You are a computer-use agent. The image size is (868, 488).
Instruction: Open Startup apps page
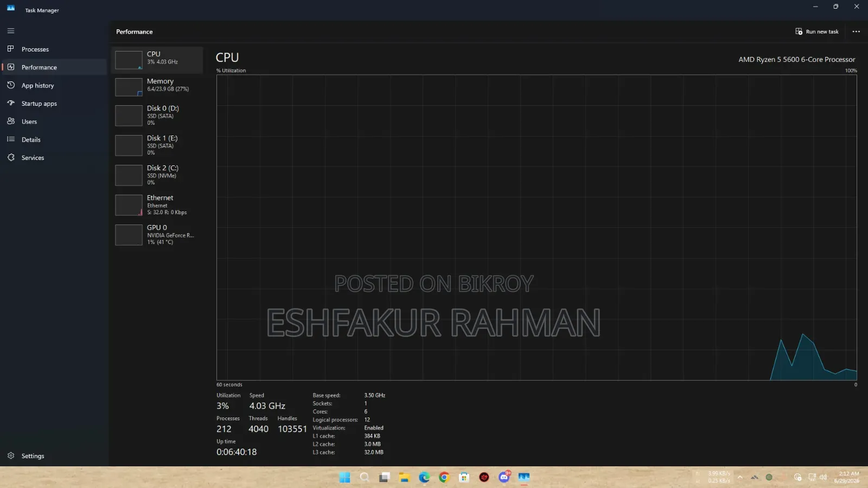click(54, 104)
